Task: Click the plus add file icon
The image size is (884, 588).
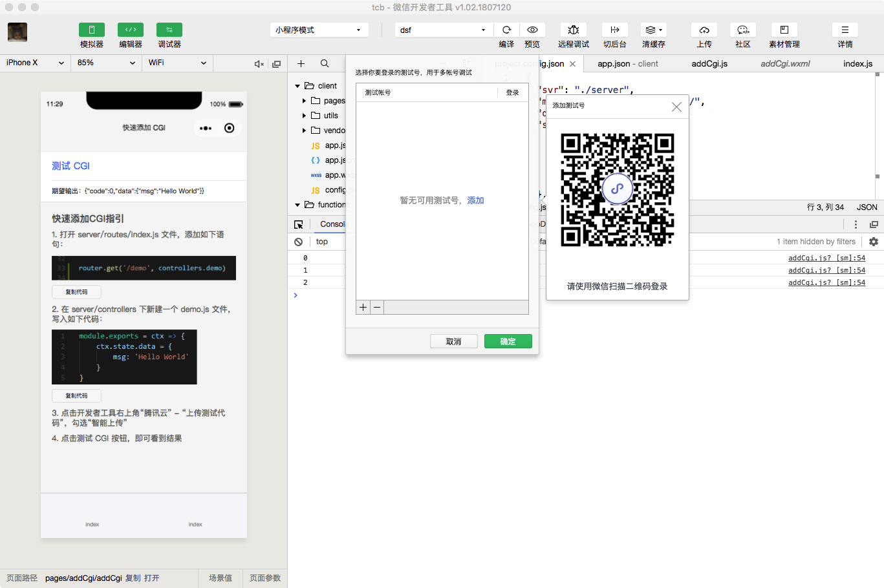Action: (301, 63)
